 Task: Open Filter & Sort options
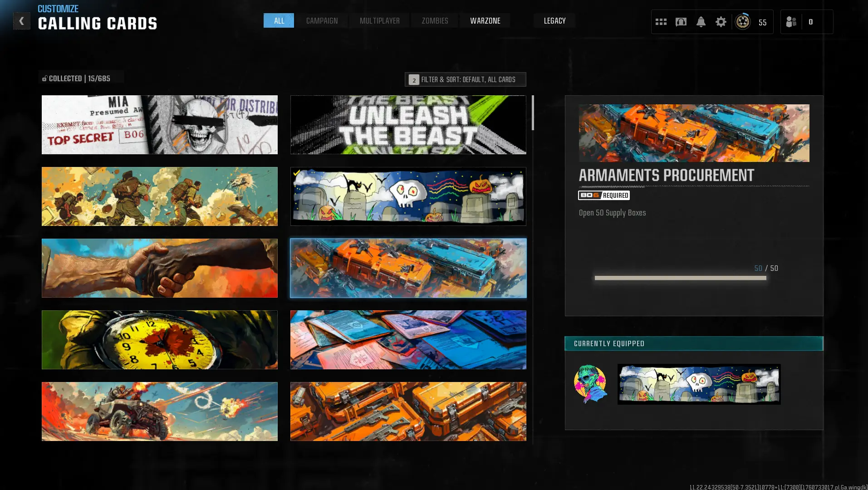(465, 79)
